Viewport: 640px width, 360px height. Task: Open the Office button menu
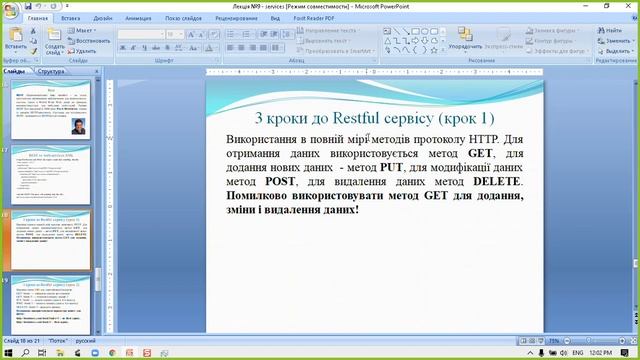(x=11, y=10)
